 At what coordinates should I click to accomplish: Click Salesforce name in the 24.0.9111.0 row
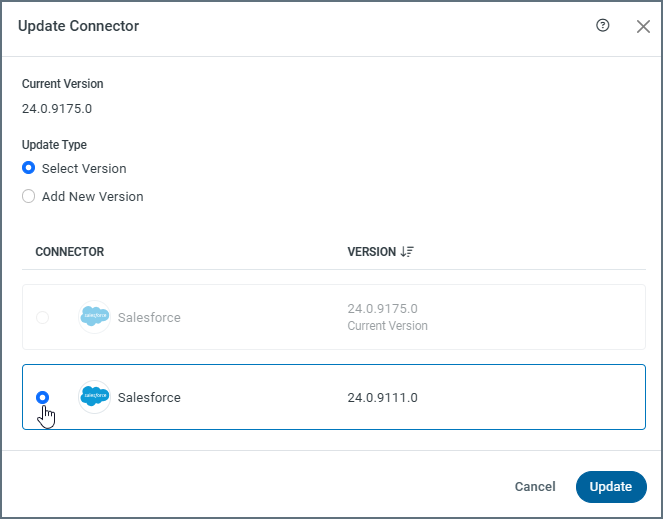pos(149,397)
